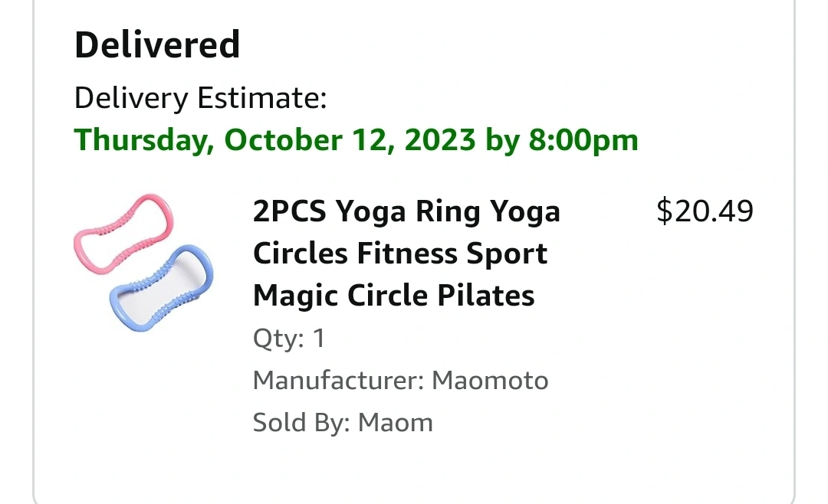Click the green Thursday, October 12 delivery date

coord(356,140)
